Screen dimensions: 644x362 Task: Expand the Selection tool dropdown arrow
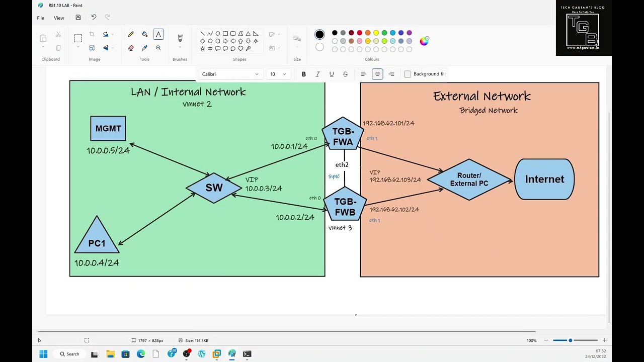coord(78,48)
